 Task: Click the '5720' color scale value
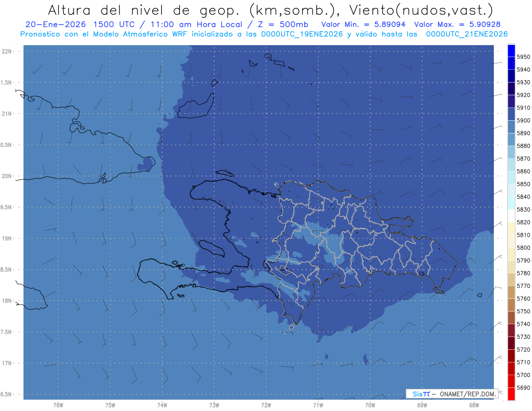[x=524, y=349]
